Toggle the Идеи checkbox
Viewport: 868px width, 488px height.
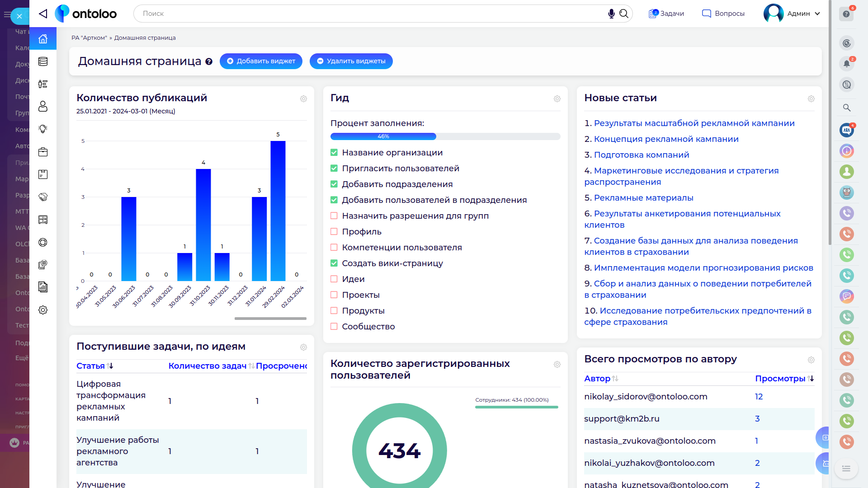click(334, 279)
